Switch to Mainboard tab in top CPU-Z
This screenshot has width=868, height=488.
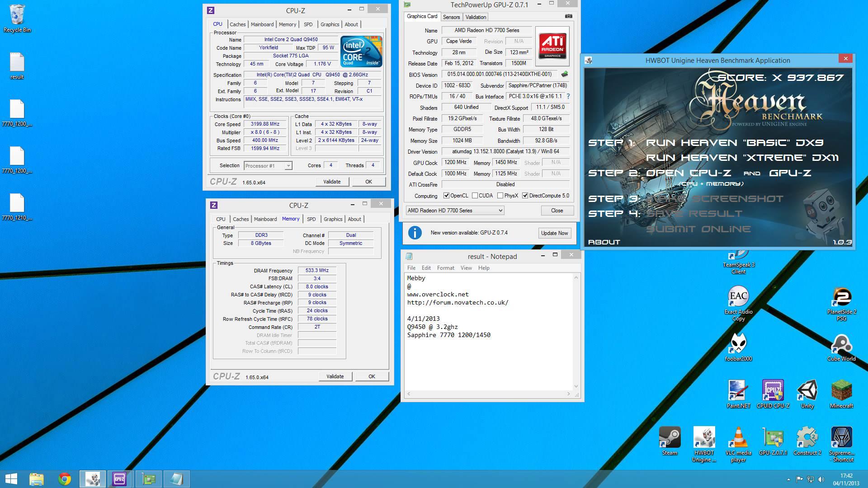click(x=262, y=24)
